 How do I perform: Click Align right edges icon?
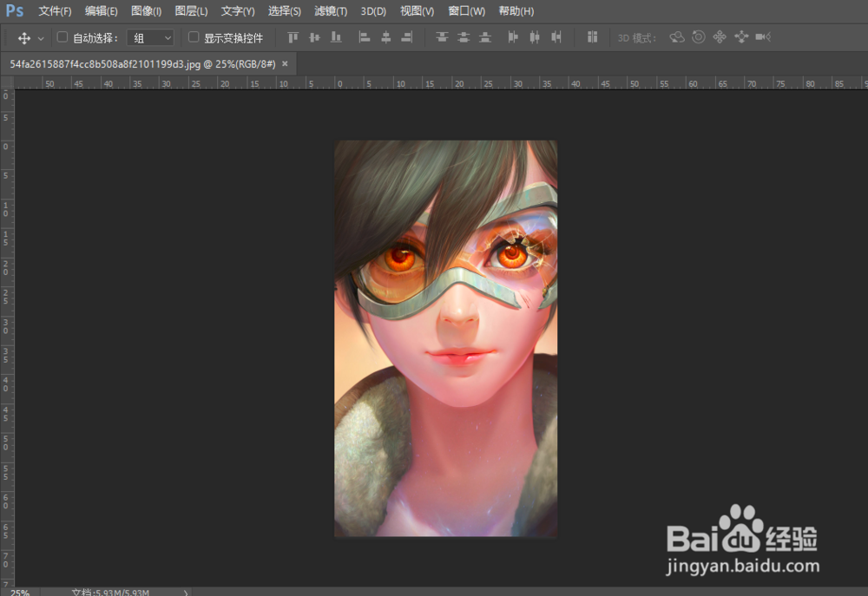coord(407,37)
